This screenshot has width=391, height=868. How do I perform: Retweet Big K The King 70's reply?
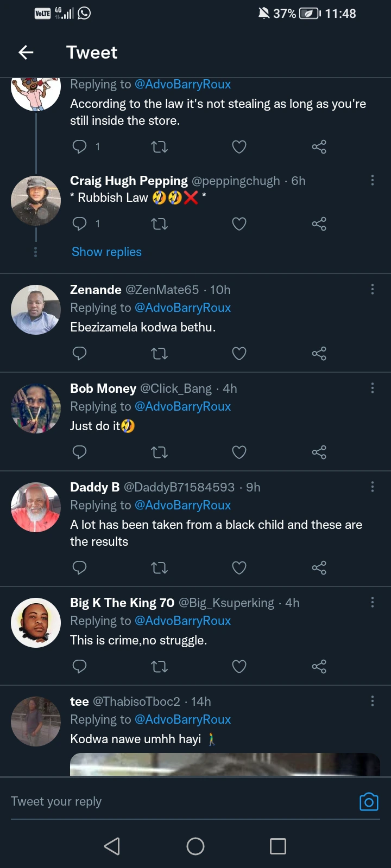pyautogui.click(x=159, y=666)
